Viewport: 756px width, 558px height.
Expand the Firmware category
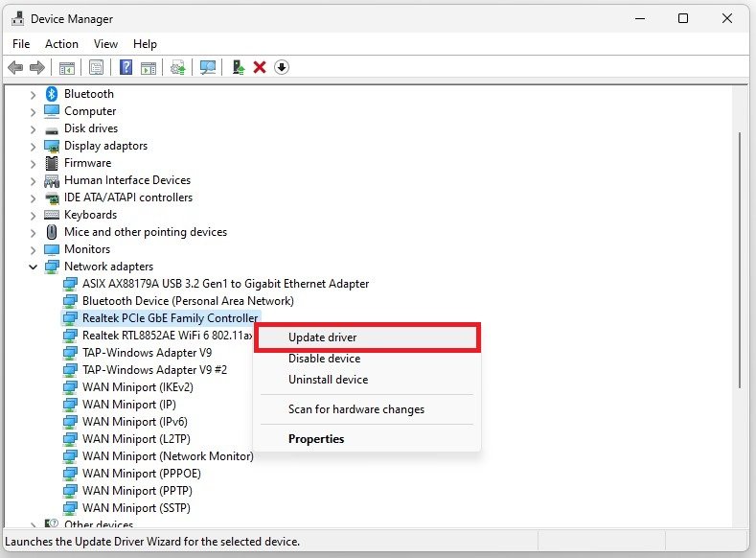[33, 164]
